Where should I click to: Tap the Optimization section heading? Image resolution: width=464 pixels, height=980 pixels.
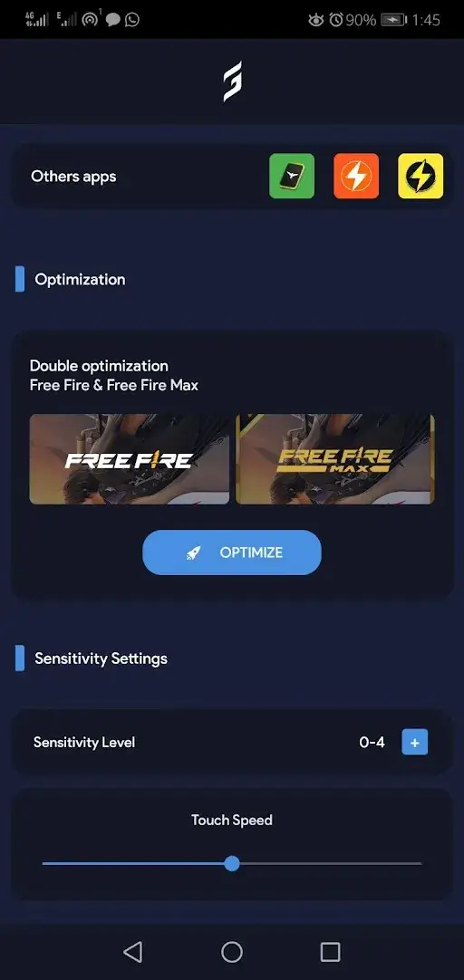(x=80, y=279)
